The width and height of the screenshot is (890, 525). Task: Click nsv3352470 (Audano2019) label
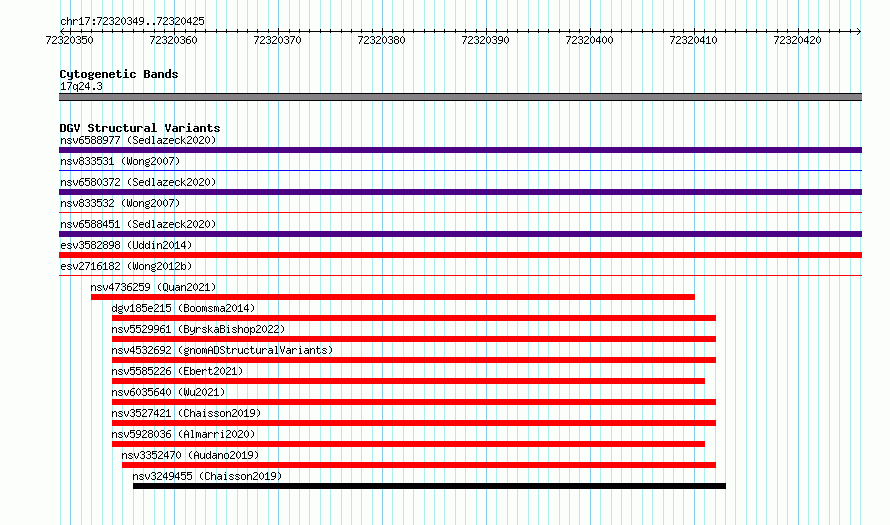coord(190,455)
